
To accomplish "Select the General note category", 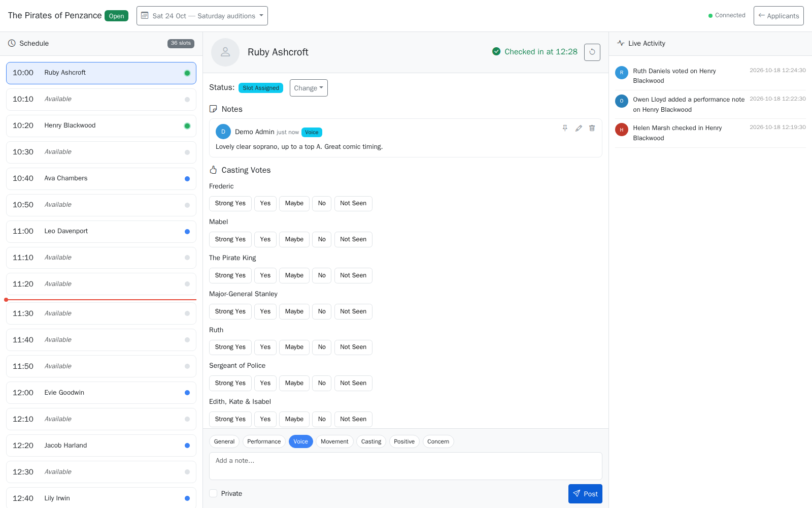I will click(224, 441).
